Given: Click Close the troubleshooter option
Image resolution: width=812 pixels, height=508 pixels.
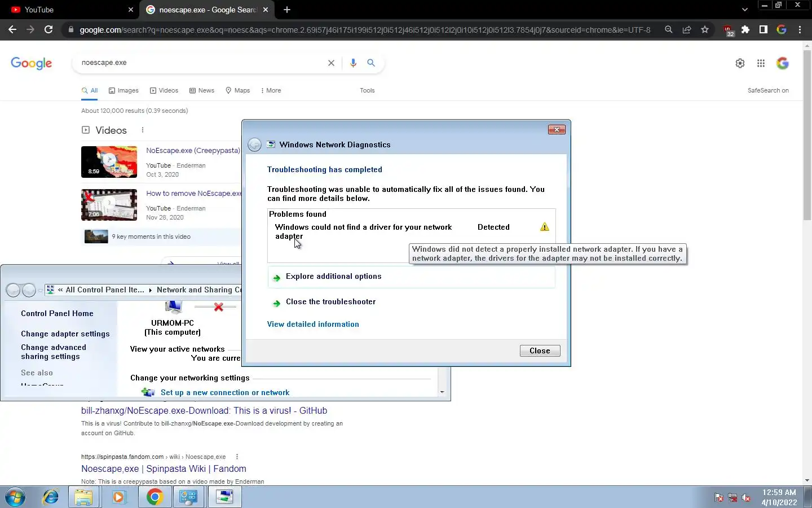Looking at the screenshot, I should point(330,302).
